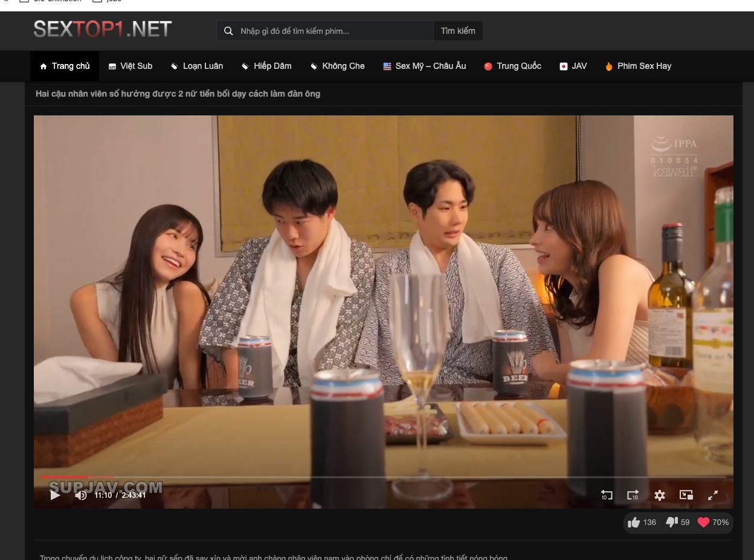754x560 pixels.
Task: Open the JAV category
Action: click(x=573, y=66)
